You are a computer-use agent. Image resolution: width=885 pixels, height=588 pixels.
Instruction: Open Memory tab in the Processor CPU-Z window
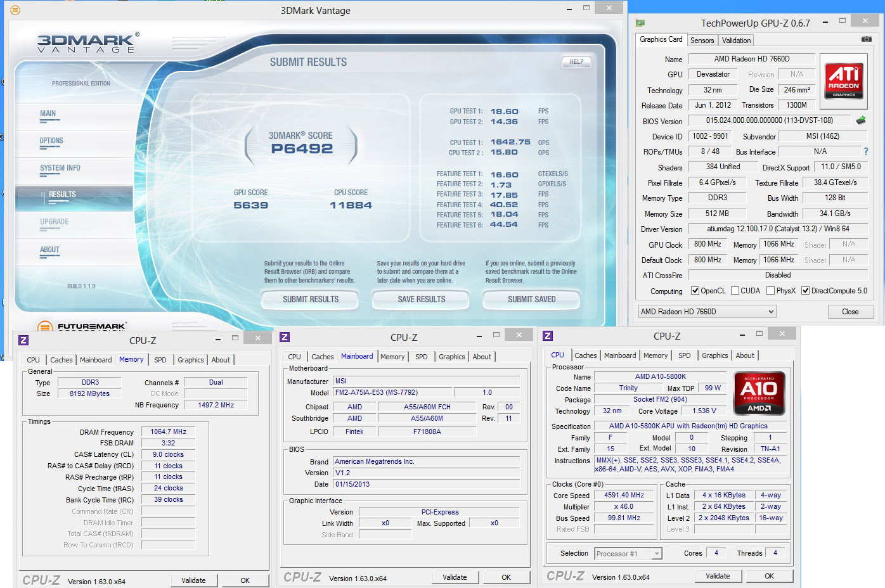click(656, 355)
